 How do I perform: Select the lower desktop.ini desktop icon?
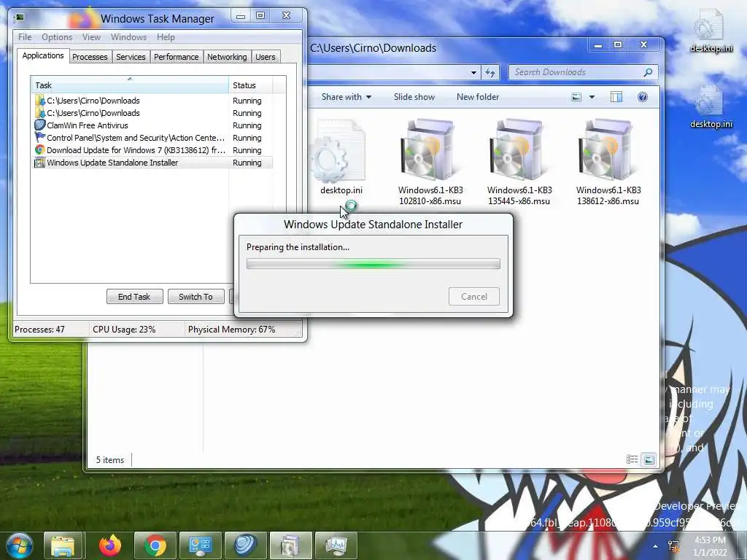coord(711,106)
